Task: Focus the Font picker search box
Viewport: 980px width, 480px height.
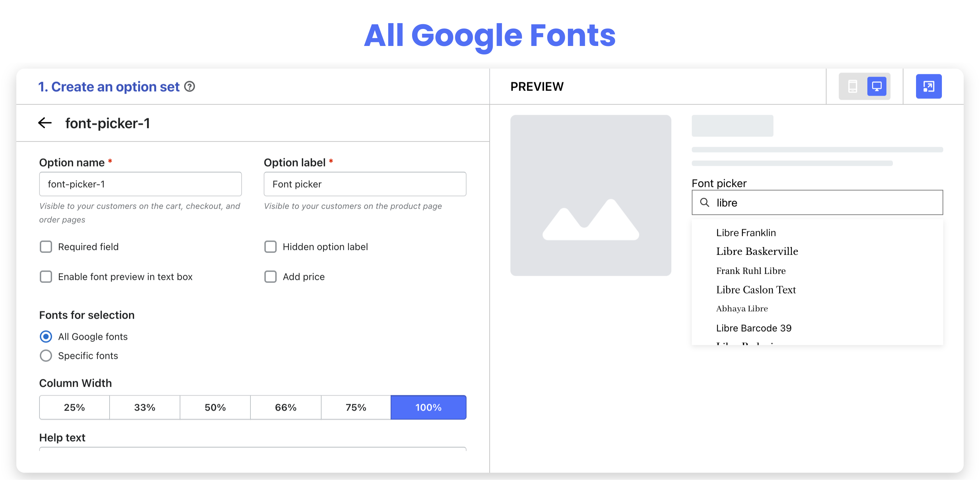Action: (x=817, y=203)
